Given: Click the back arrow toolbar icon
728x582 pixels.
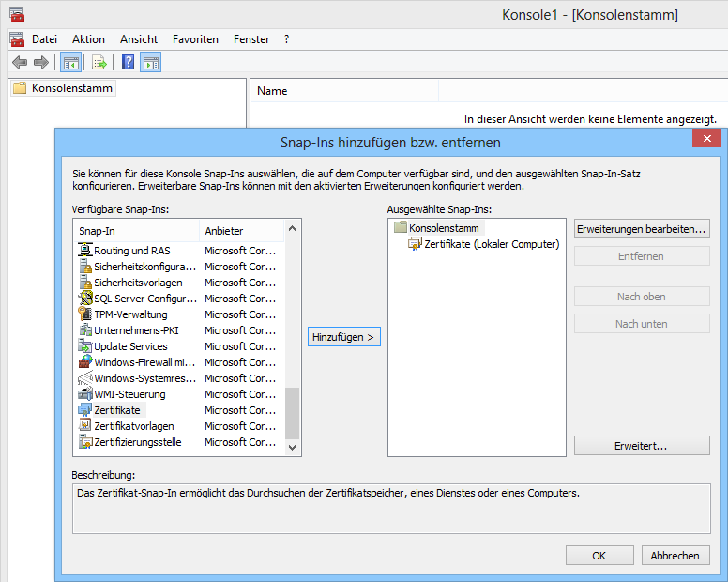Looking at the screenshot, I should [20, 63].
